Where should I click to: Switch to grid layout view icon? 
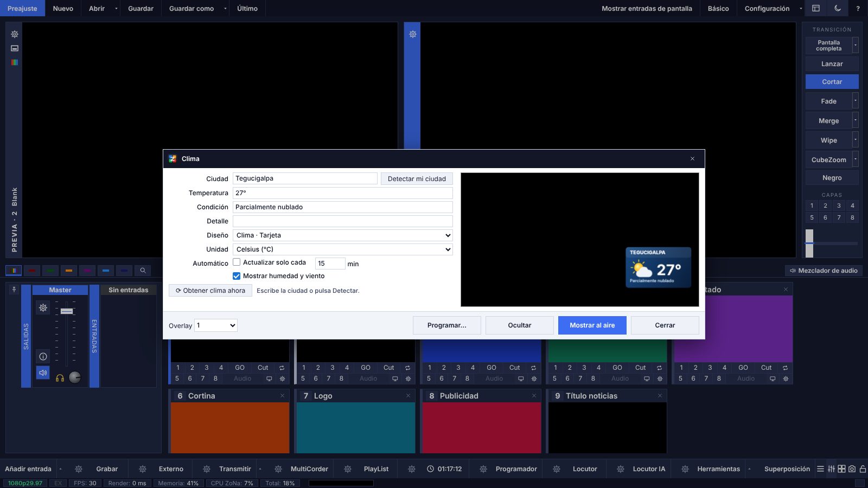(841, 469)
